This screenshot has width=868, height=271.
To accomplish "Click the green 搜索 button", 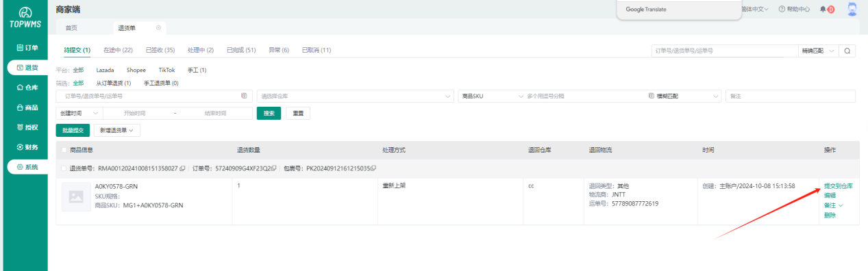I will point(269,113).
